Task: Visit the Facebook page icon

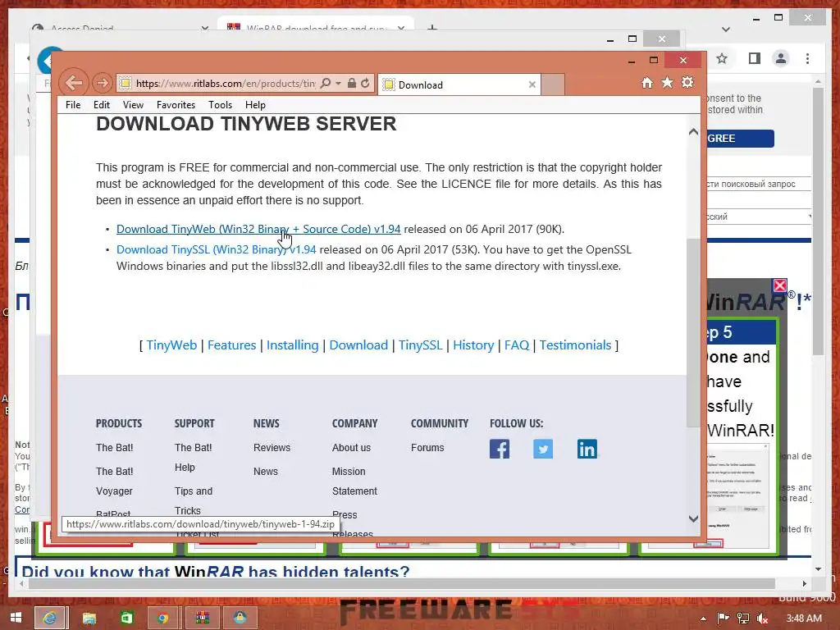Action: (x=500, y=449)
